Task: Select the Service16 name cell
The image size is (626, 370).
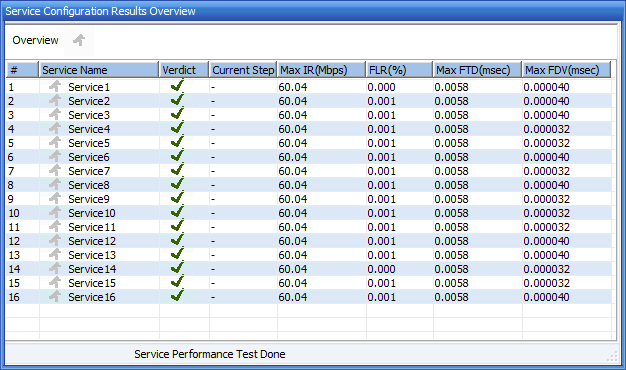Action: [x=92, y=297]
